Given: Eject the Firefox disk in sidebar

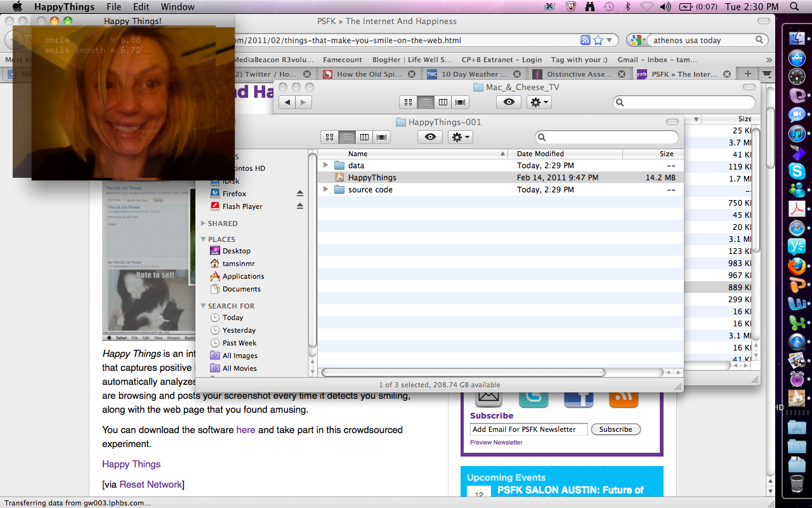Looking at the screenshot, I should [300, 194].
